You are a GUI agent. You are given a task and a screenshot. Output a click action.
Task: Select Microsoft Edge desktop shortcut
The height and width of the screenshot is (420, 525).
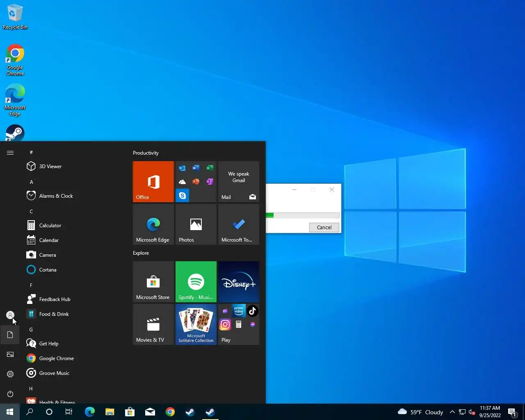[15, 100]
